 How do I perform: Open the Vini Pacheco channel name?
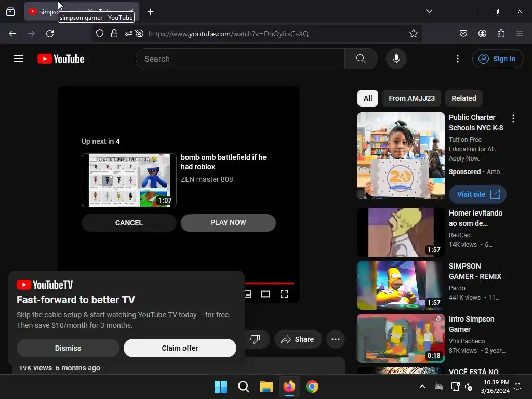point(467,341)
